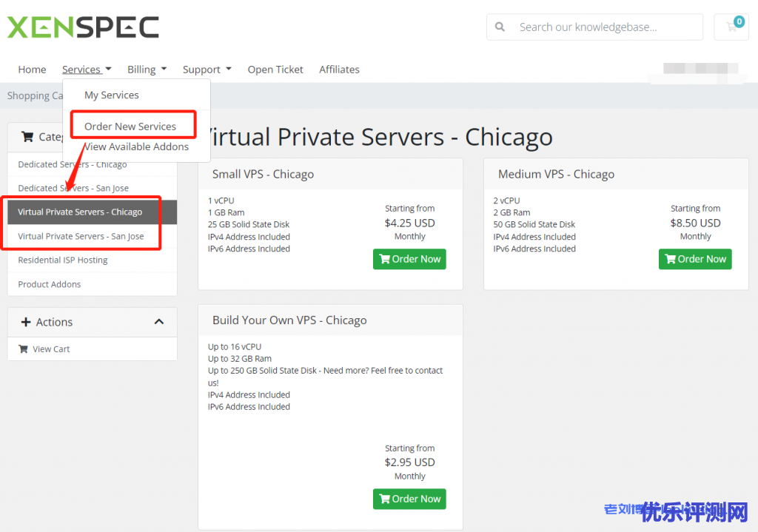The image size is (758, 532).
Task: Go to the Home page
Action: point(32,70)
